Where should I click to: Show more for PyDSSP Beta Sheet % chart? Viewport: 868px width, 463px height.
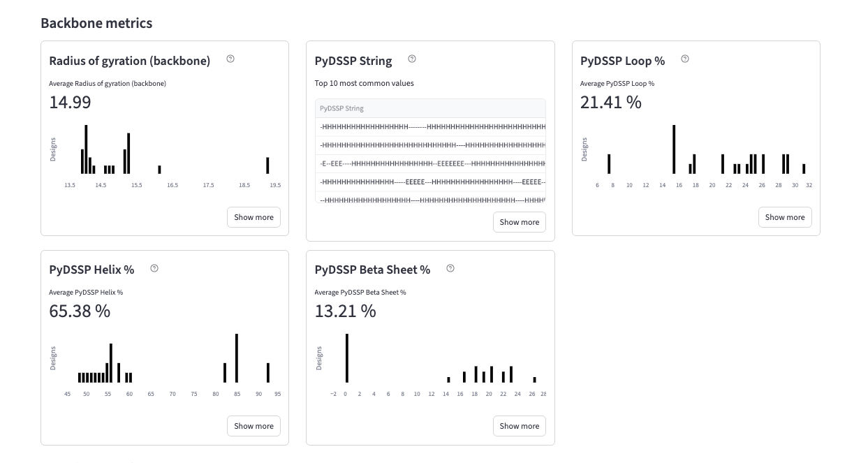coord(519,426)
